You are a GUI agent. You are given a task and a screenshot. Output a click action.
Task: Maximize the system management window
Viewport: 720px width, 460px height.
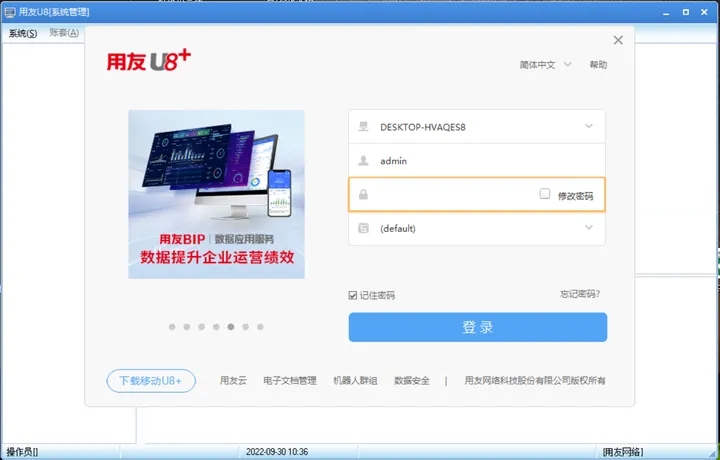click(686, 12)
